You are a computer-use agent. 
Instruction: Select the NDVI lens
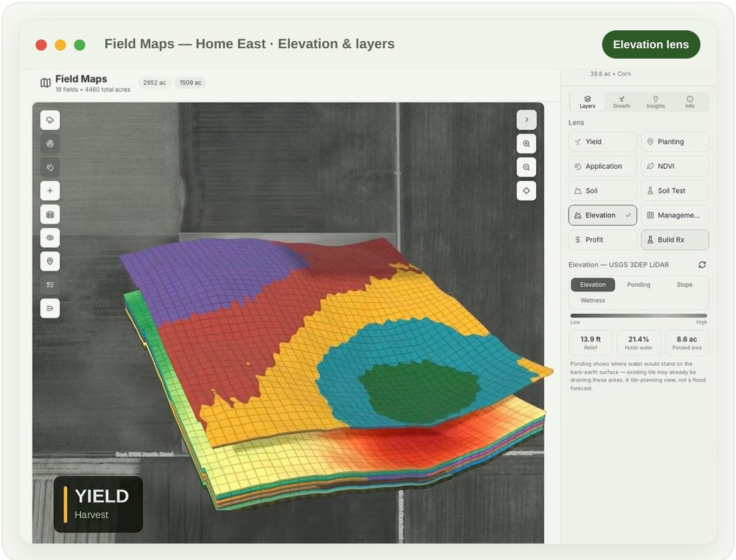675,166
